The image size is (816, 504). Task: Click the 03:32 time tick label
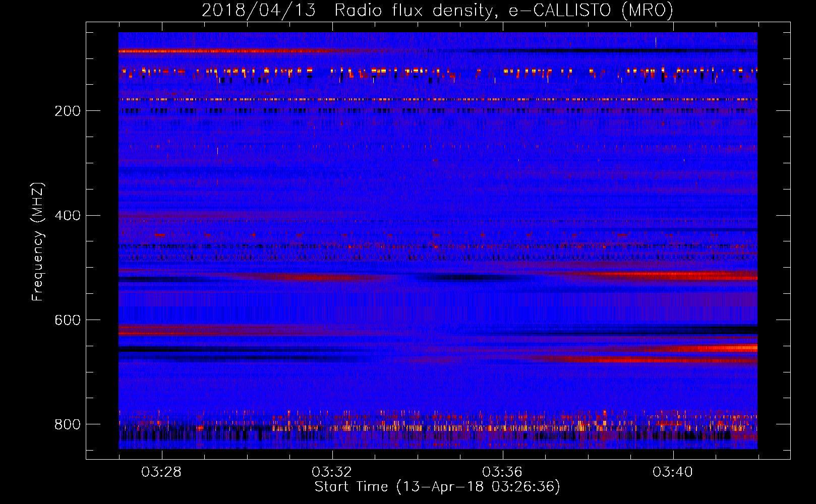click(x=332, y=472)
